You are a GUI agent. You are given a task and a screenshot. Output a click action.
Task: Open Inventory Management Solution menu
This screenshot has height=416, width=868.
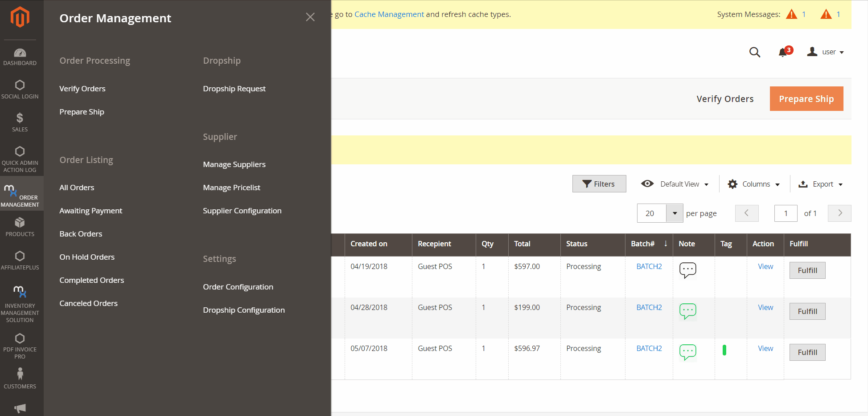20,304
